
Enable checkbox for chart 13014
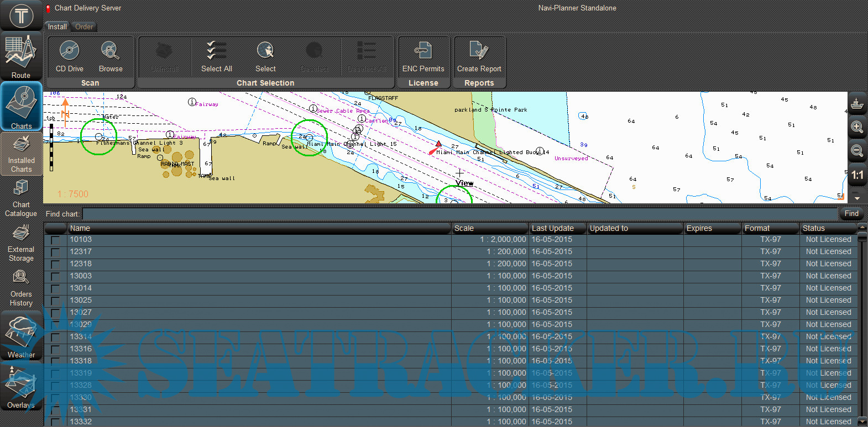55,289
